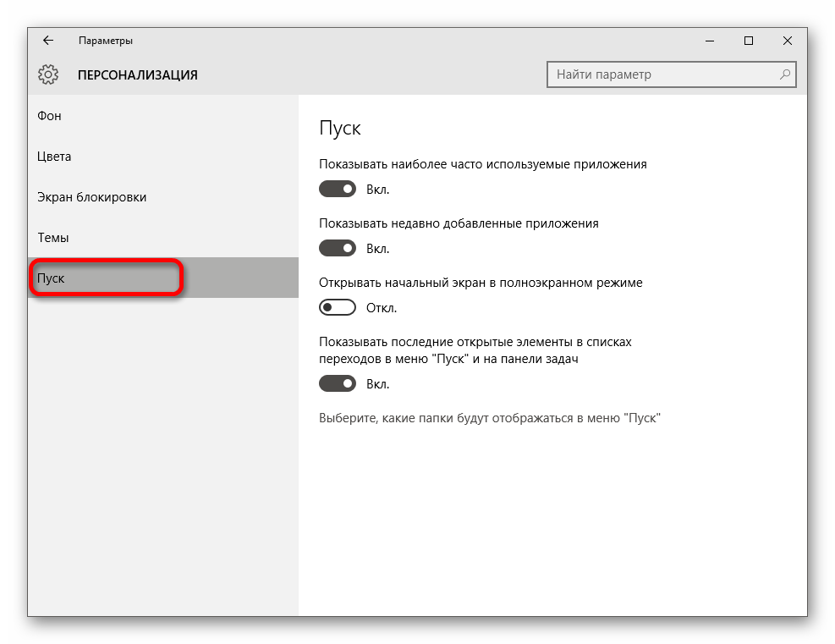The image size is (835, 644).
Task: Click the back arrow in the title bar
Action: (48, 41)
